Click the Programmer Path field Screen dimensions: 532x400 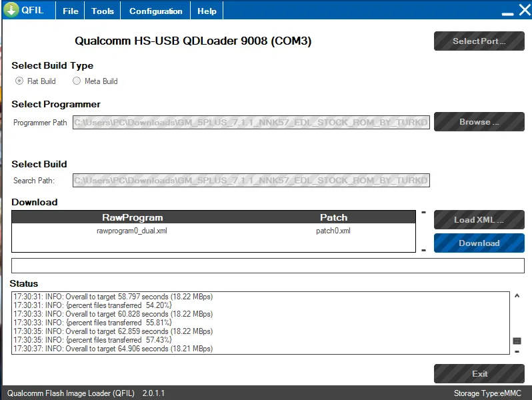coord(251,123)
